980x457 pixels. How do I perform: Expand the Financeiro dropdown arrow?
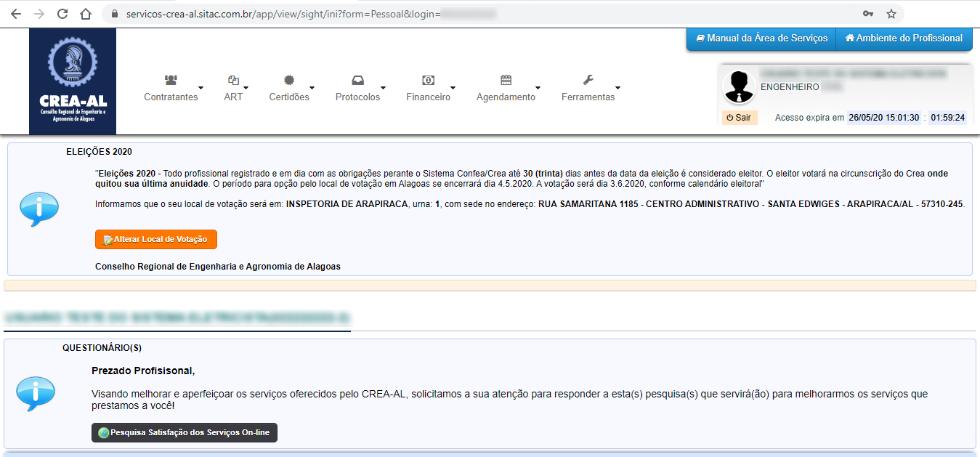pyautogui.click(x=453, y=87)
